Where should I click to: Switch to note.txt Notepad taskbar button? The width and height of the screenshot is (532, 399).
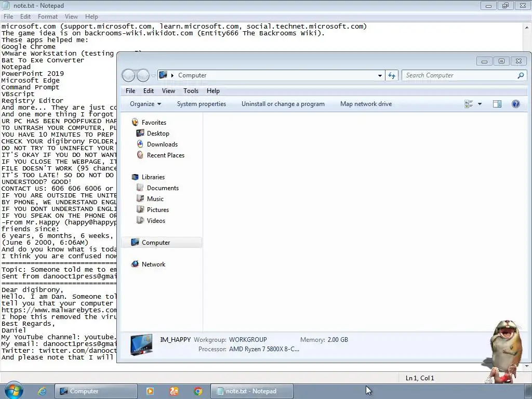pyautogui.click(x=252, y=391)
